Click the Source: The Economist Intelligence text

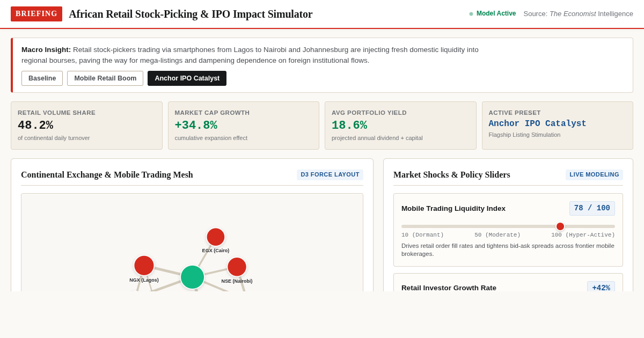[x=578, y=14]
